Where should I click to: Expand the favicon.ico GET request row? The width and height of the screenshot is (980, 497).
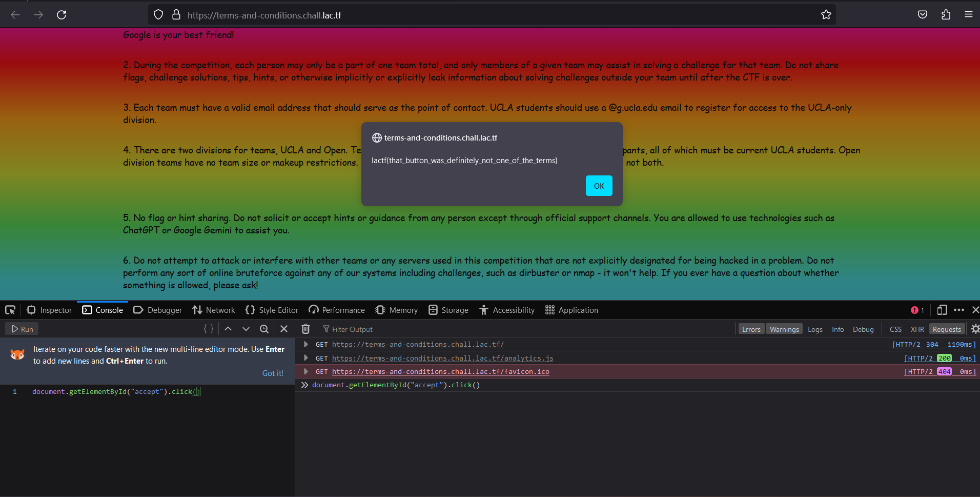pos(306,371)
